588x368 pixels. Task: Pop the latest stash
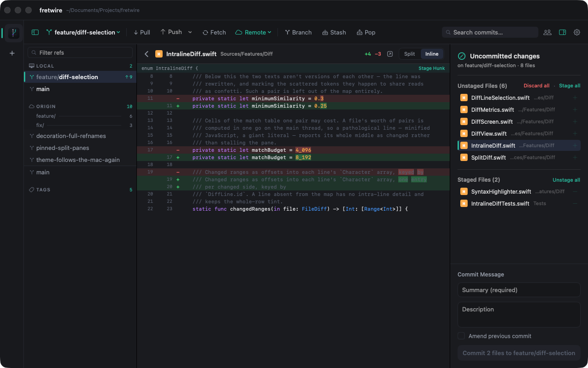pos(366,32)
